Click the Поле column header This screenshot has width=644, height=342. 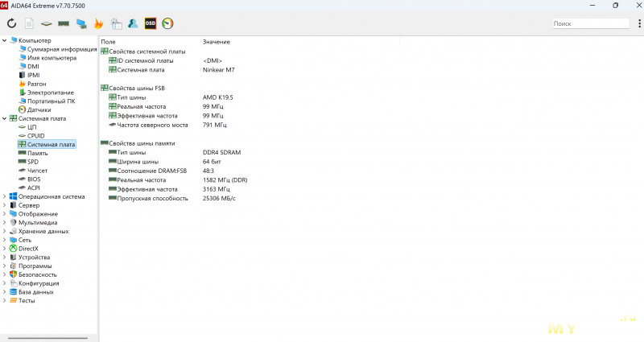click(x=109, y=41)
